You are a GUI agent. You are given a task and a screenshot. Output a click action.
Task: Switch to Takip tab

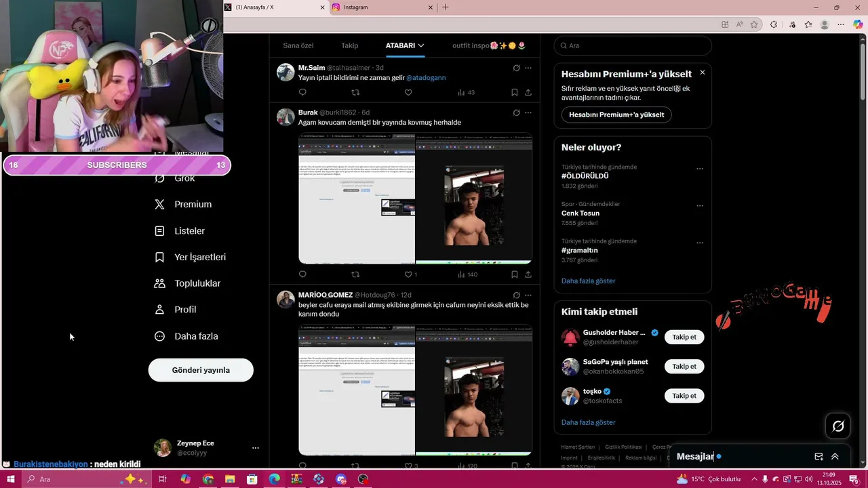click(x=349, y=45)
